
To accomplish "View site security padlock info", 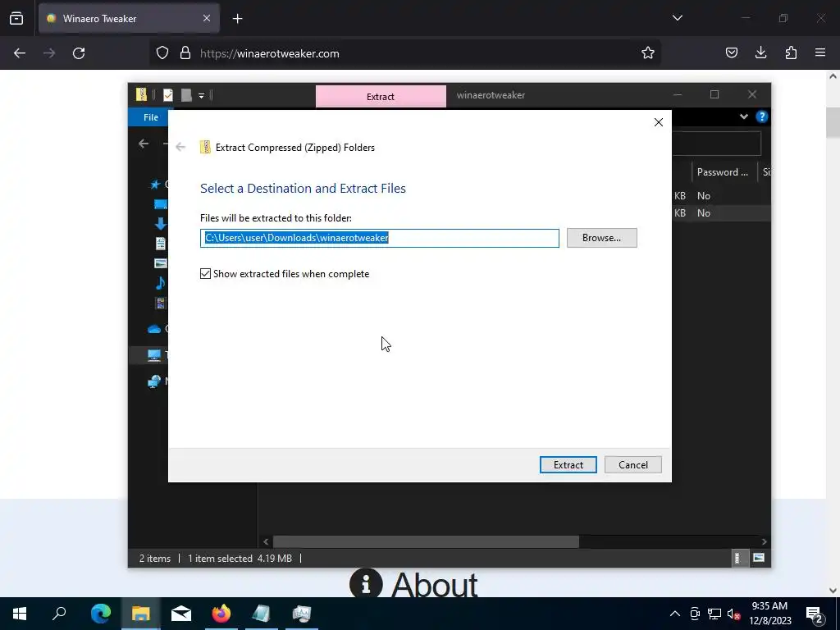I will click(x=185, y=53).
